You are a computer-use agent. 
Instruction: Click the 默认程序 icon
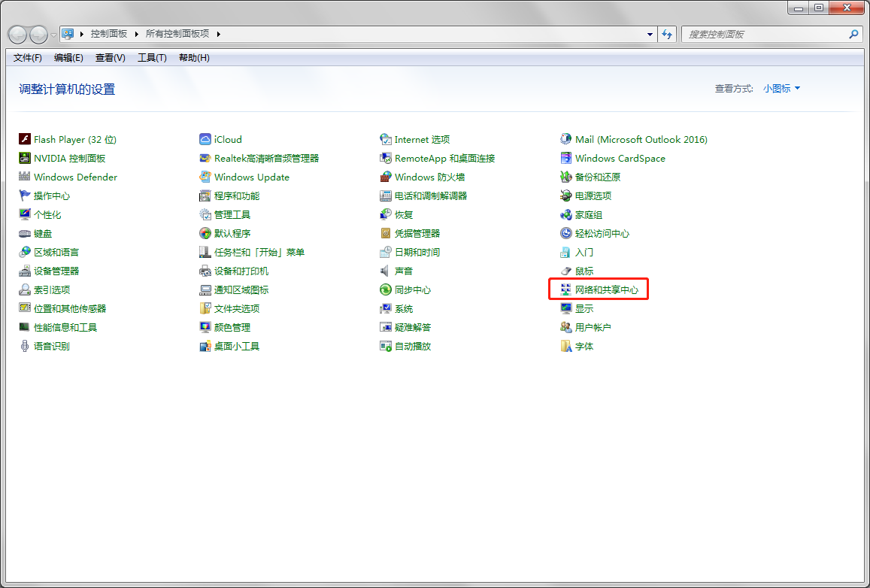(x=205, y=234)
